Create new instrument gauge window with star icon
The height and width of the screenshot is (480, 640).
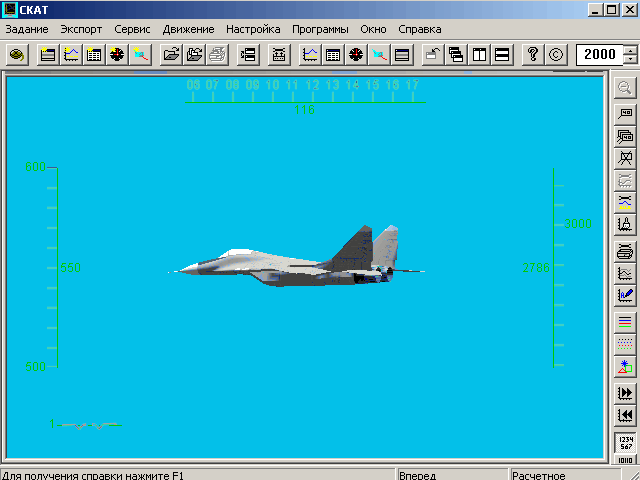pos(117,54)
